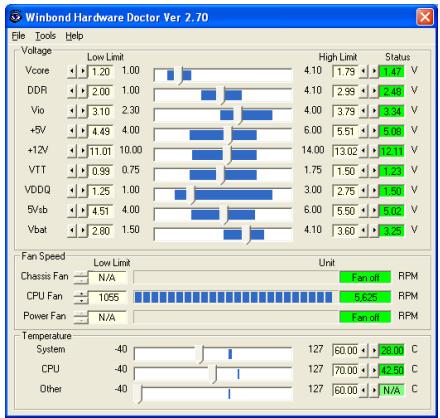
Task: Open the Tools menu
Action: (x=45, y=36)
